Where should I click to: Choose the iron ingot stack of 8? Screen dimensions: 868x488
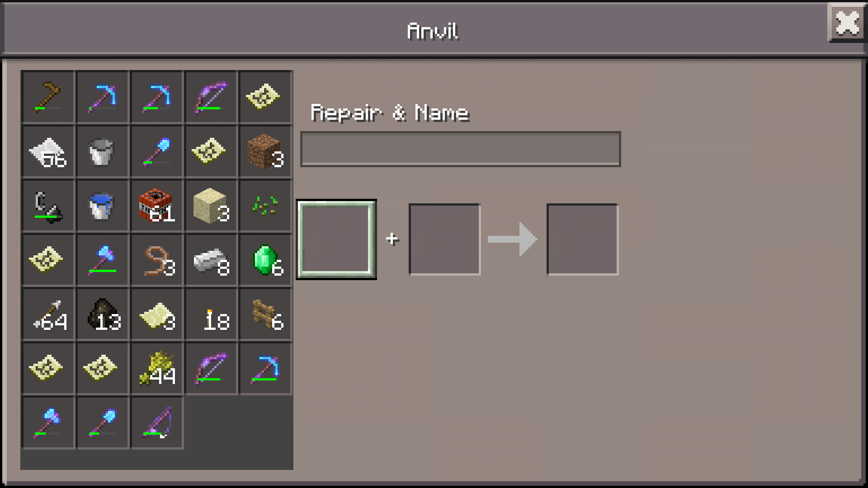click(211, 259)
